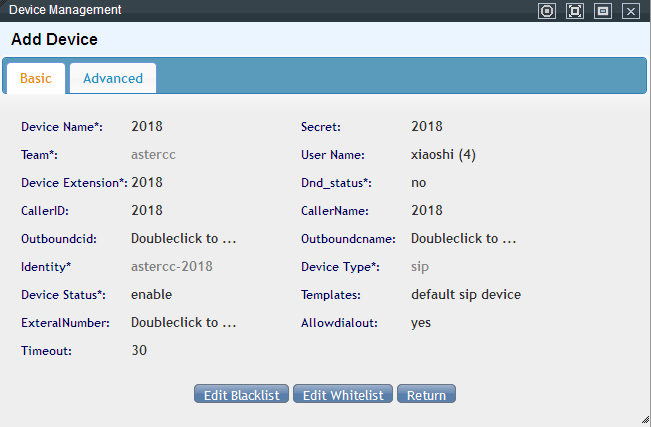The image size is (651, 427).
Task: Click the fullscreen expand icon
Action: (x=575, y=11)
